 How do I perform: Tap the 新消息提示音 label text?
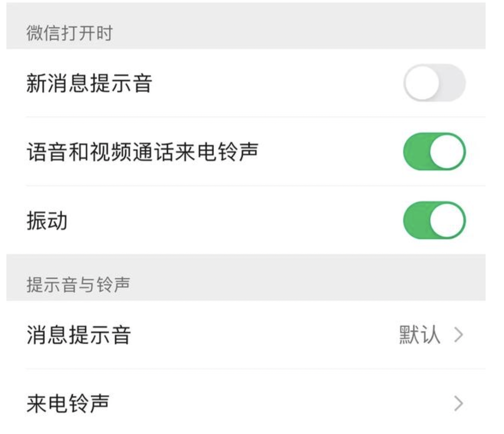click(x=89, y=83)
